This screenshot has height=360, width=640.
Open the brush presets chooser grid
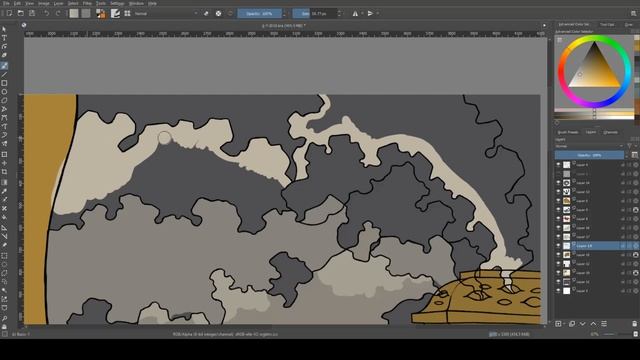pos(127,13)
